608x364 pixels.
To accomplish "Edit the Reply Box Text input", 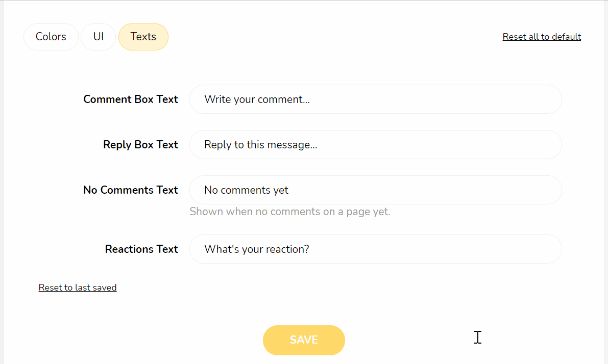I will 375,144.
